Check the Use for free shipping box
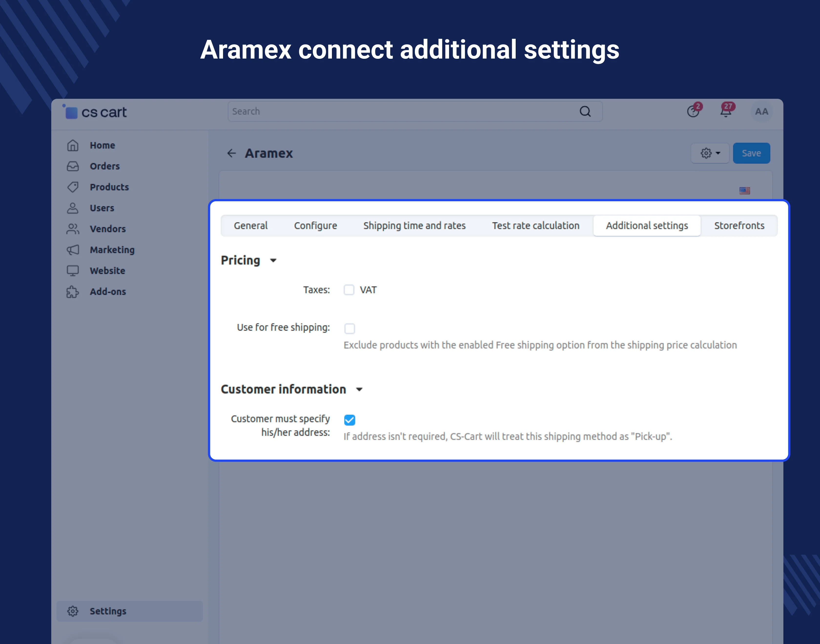The image size is (820, 644). pyautogui.click(x=349, y=328)
